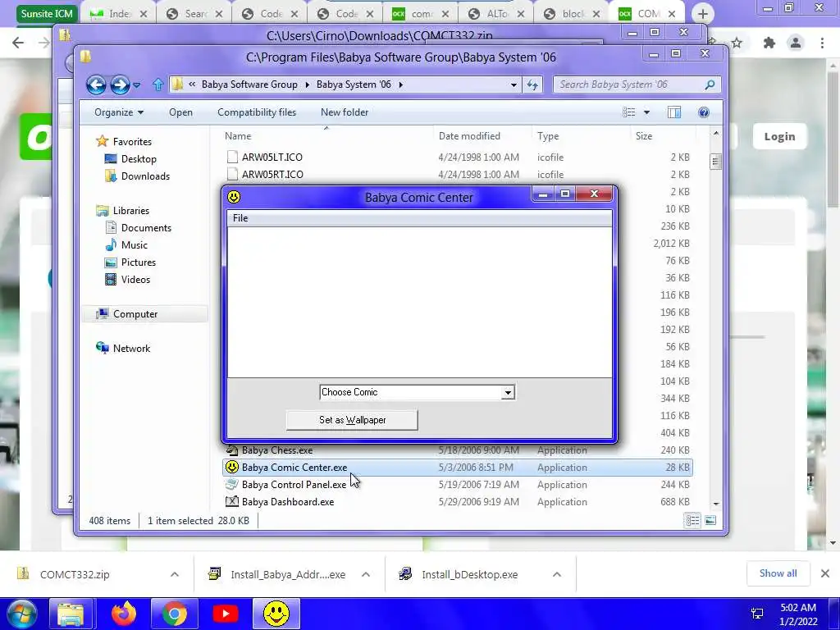Expand Babya System '06 breadcrumb arrow

(400, 84)
